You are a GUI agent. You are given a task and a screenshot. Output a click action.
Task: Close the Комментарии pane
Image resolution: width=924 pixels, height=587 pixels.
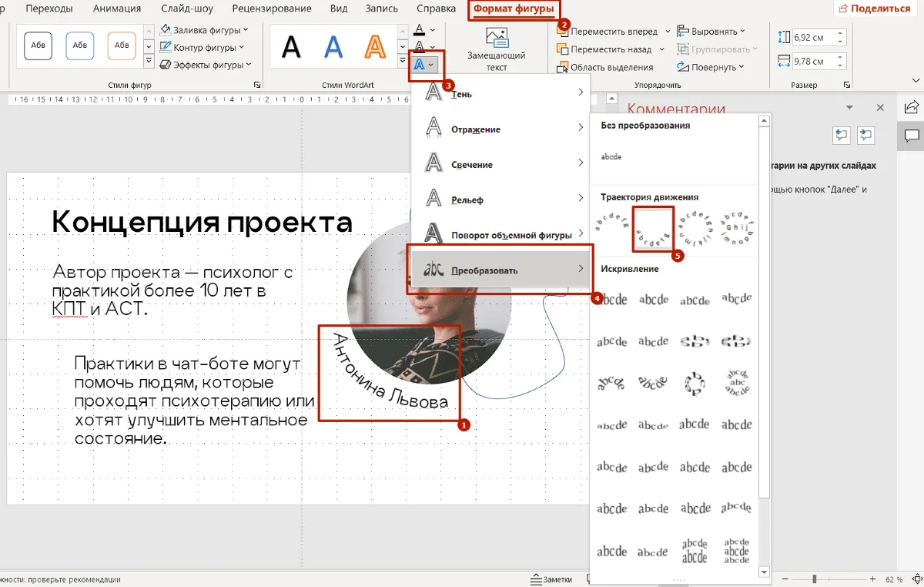880,108
